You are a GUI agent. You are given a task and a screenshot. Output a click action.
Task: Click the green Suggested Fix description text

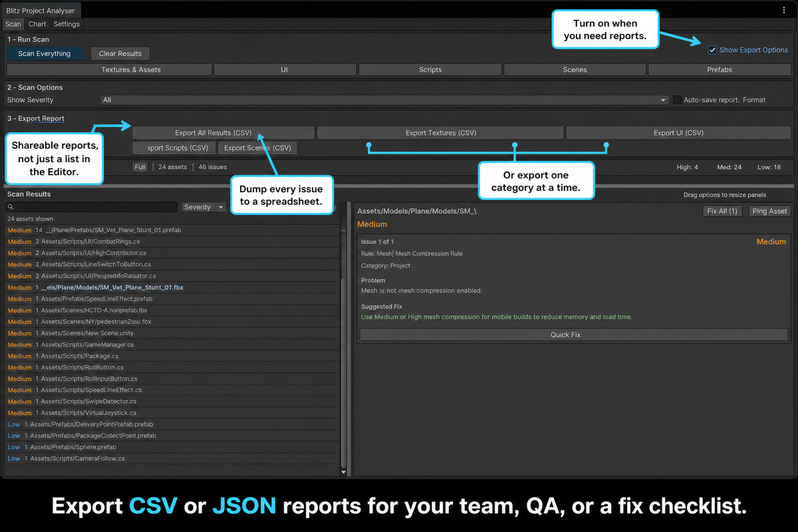(496, 317)
